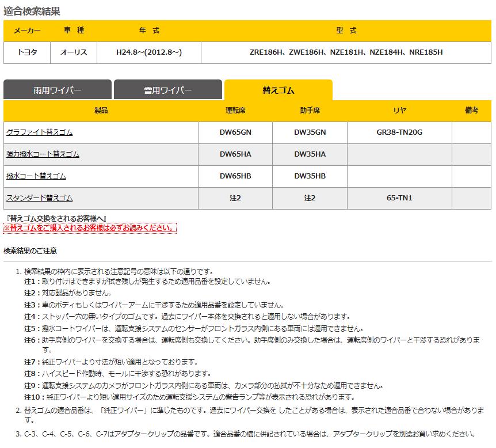496x448 pixels.
Task: Click the DW65HB part number cell
Action: (x=235, y=176)
